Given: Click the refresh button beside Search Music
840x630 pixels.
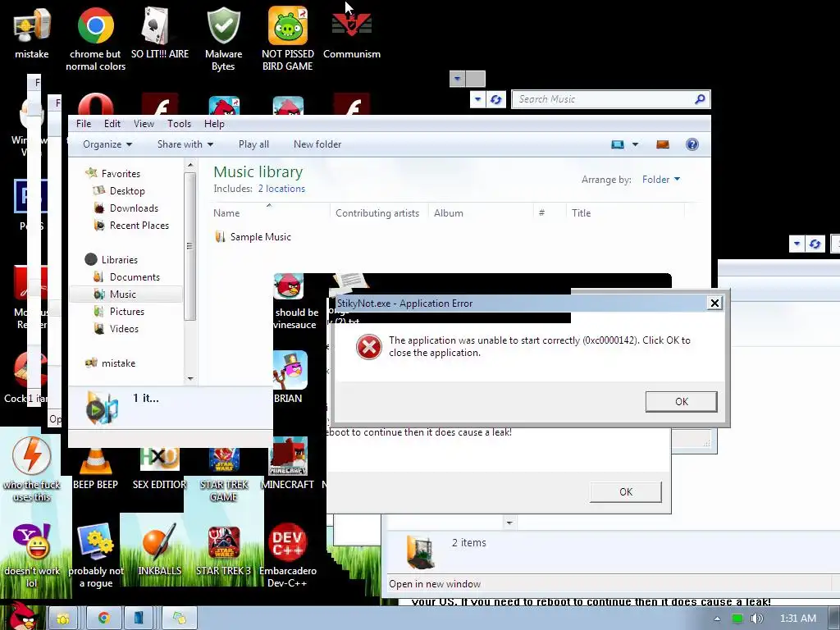Looking at the screenshot, I should coord(495,99).
